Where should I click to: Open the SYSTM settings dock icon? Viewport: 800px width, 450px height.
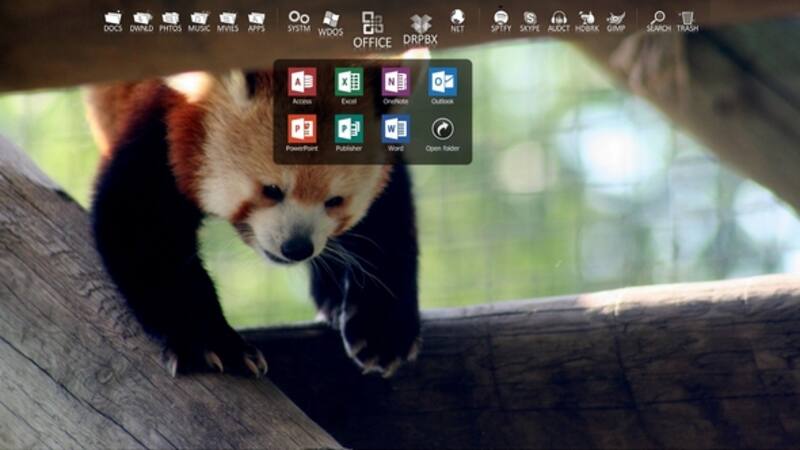coord(299,19)
